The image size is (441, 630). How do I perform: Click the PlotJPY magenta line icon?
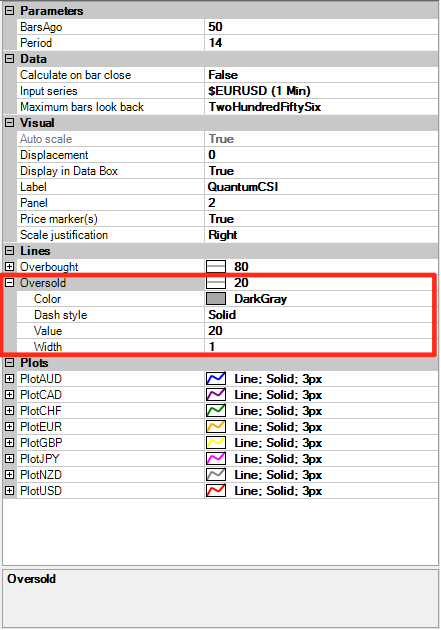coord(216,459)
